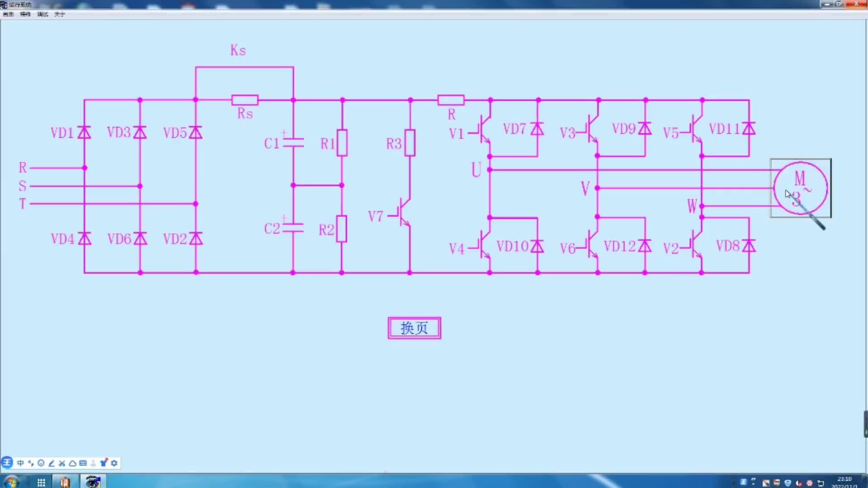Click diode VD11 label
Image resolution: width=868 pixels, height=488 pixels.
pos(725,129)
